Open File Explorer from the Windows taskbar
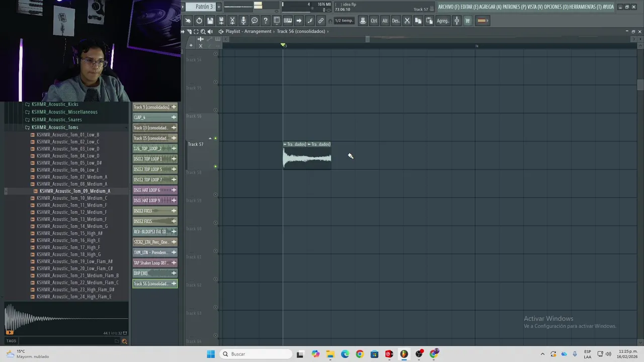 tap(330, 354)
